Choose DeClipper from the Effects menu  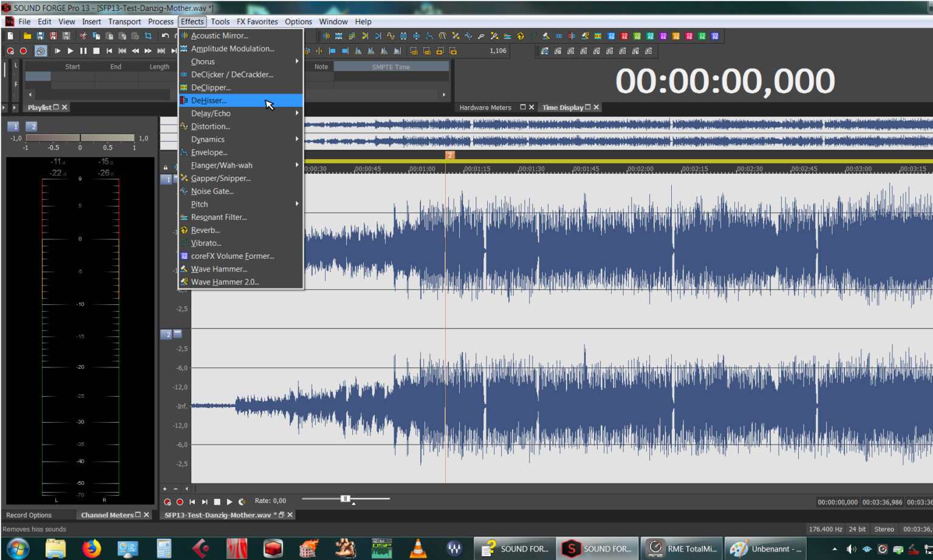click(x=241, y=87)
